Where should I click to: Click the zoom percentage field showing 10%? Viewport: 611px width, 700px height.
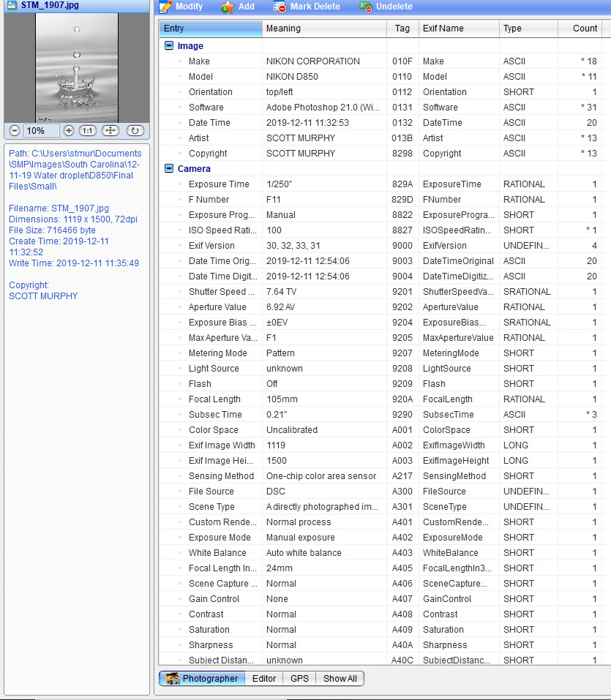click(41, 131)
